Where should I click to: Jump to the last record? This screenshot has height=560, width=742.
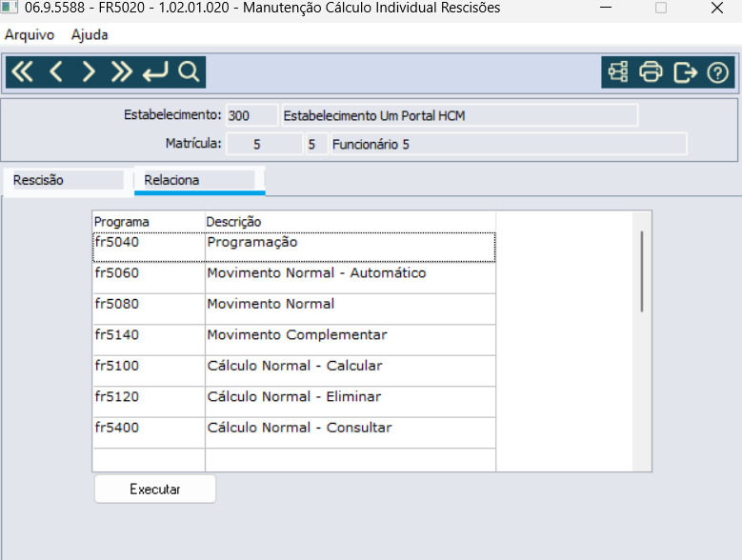[x=122, y=72]
